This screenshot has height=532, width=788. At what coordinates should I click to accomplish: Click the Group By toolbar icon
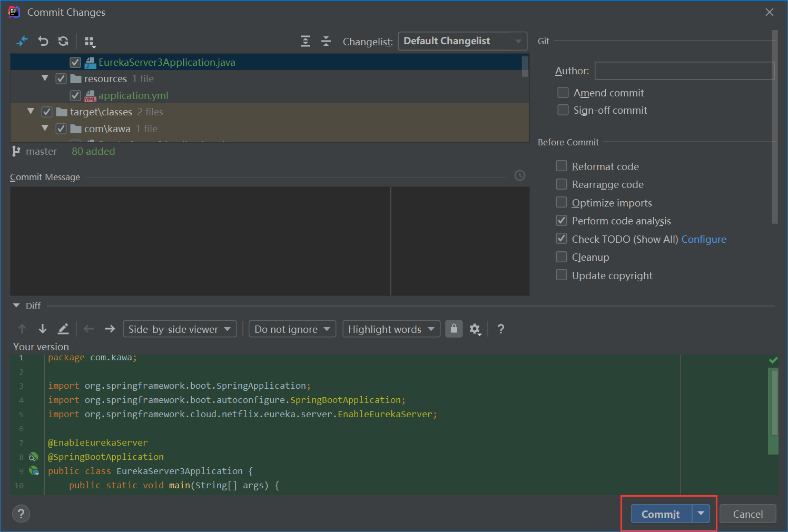[90, 42]
